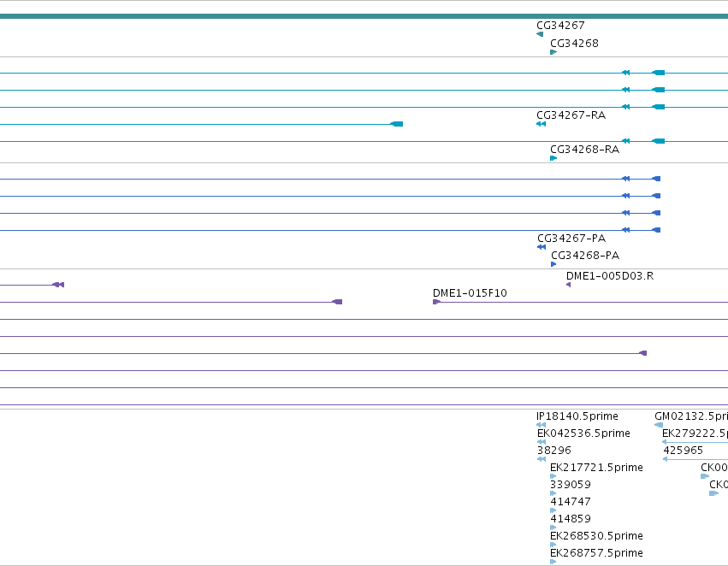Select the arrow glyph under EK217721.5prime
Screen dimensions: 728x566
[553, 476]
